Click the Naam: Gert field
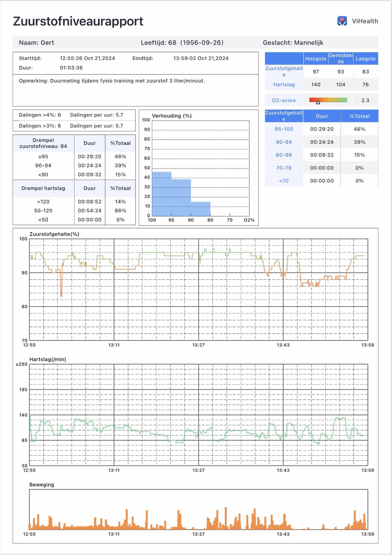 (37, 43)
